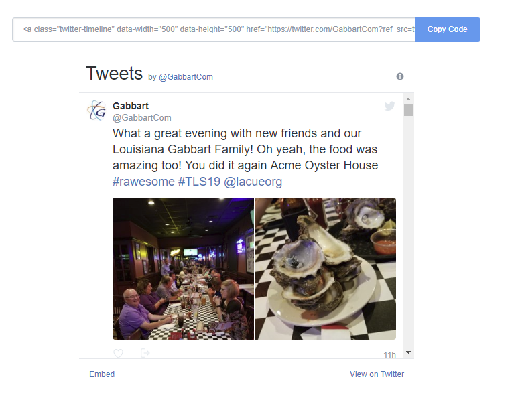Open the timeline info icon

[400, 76]
